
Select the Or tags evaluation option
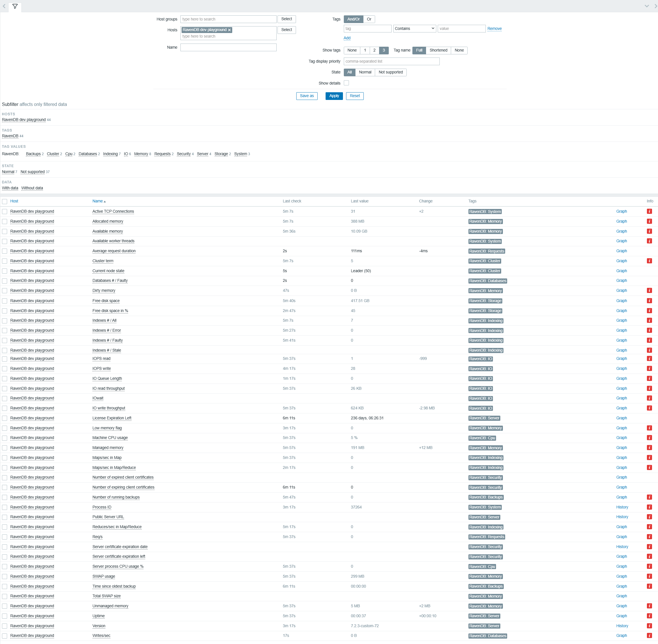pos(369,19)
